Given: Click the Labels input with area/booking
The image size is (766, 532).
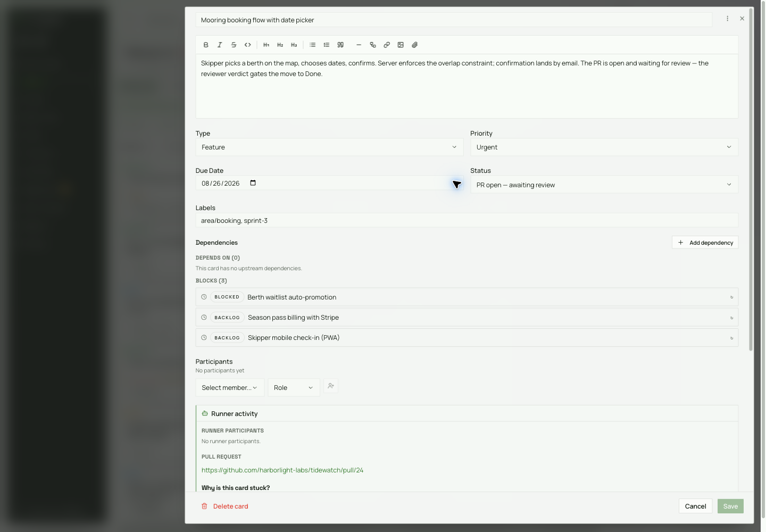Looking at the screenshot, I should [x=467, y=221].
